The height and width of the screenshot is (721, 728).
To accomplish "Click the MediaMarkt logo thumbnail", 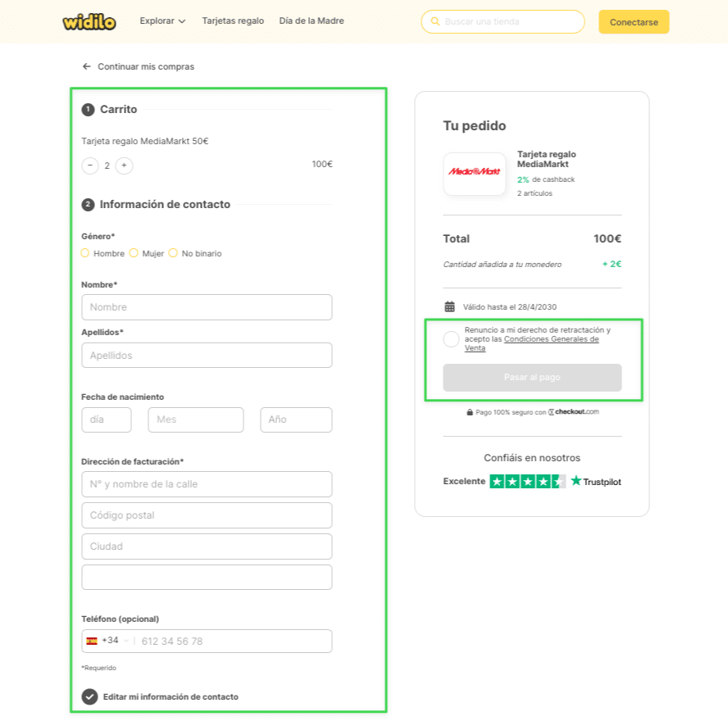I will click(474, 173).
